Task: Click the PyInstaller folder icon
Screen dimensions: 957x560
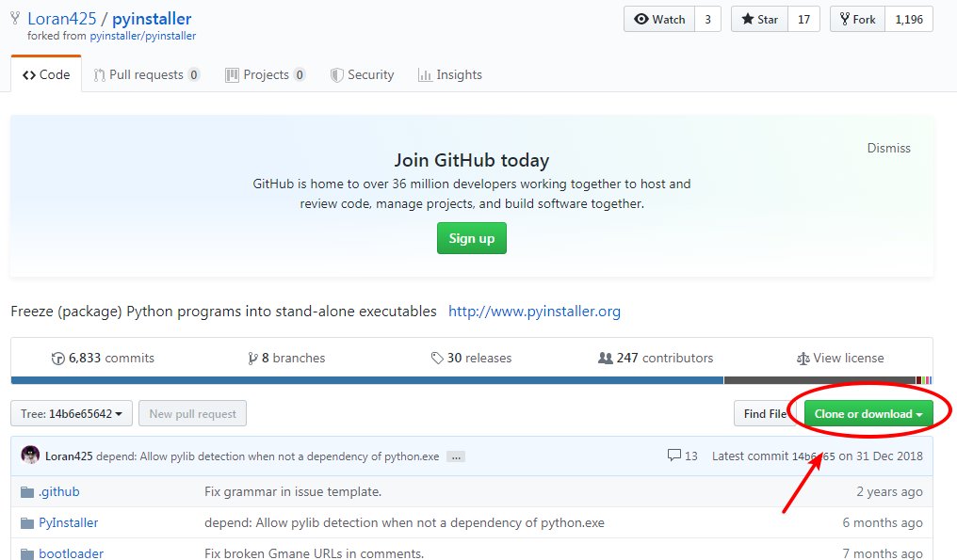Action: (x=27, y=523)
